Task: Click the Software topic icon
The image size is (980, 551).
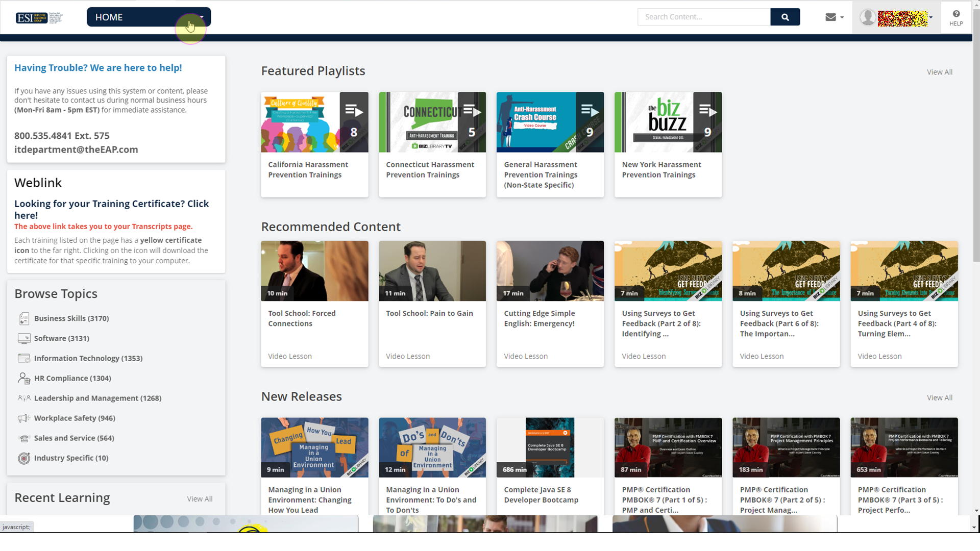Action: [24, 338]
